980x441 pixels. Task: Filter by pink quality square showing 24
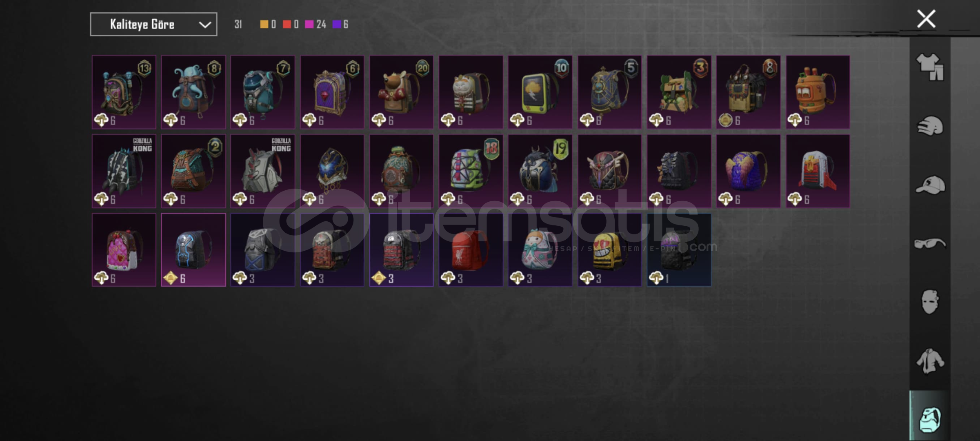309,24
